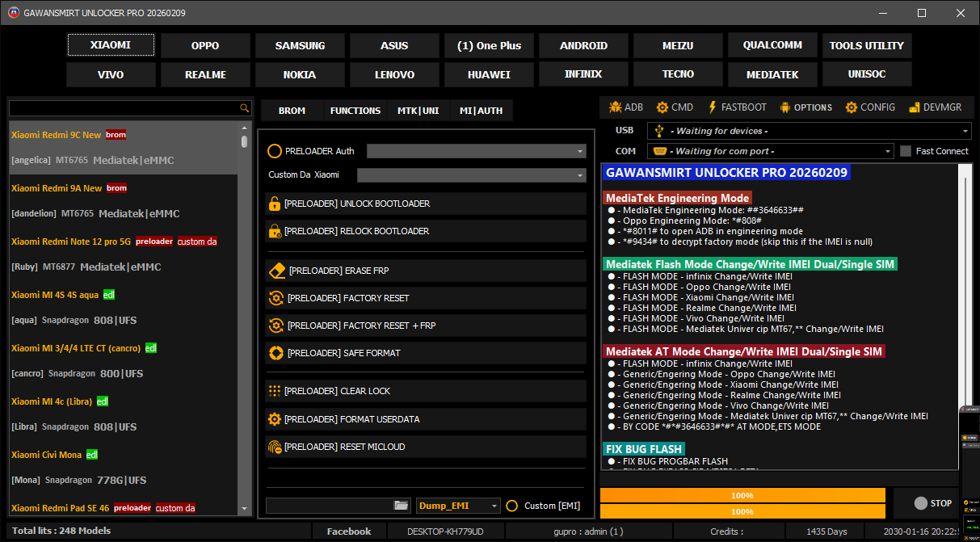Click the Erase FRP eraser icon

pos(276,271)
